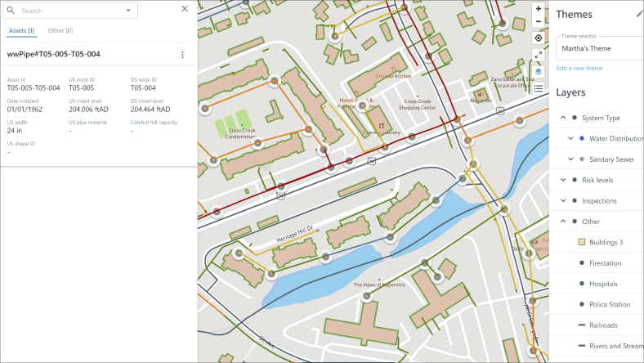Toggle Police Station layer dot
Image resolution: width=644 pixels, height=363 pixels.
pos(582,304)
